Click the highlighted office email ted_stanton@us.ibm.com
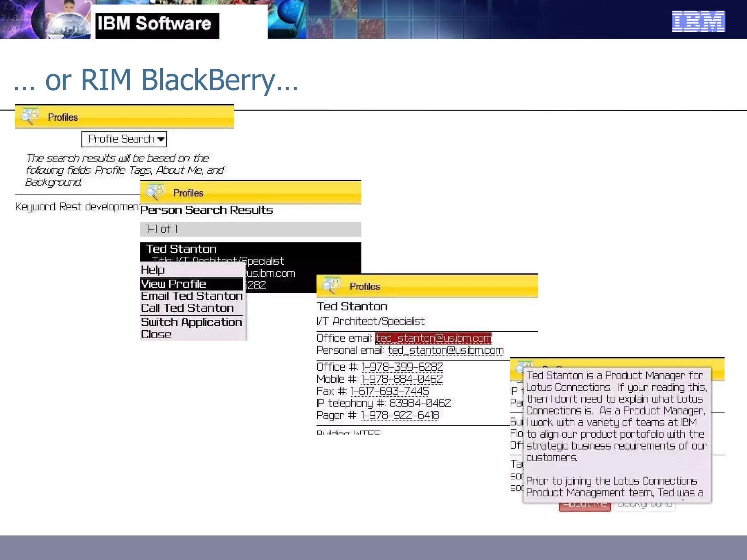Image resolution: width=747 pixels, height=560 pixels. pos(433,338)
